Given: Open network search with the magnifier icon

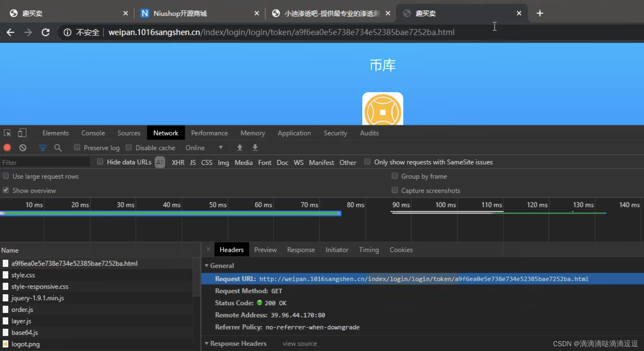Looking at the screenshot, I should pos(58,148).
